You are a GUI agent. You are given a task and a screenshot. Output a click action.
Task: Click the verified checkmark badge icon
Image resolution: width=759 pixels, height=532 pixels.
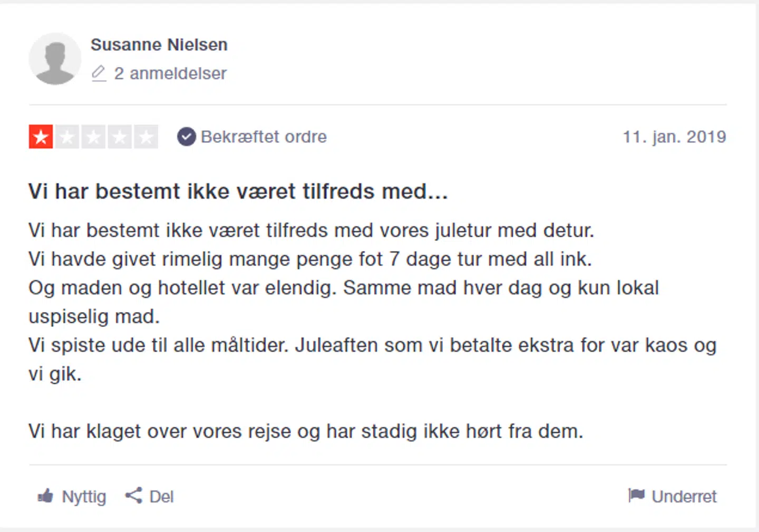coord(186,137)
